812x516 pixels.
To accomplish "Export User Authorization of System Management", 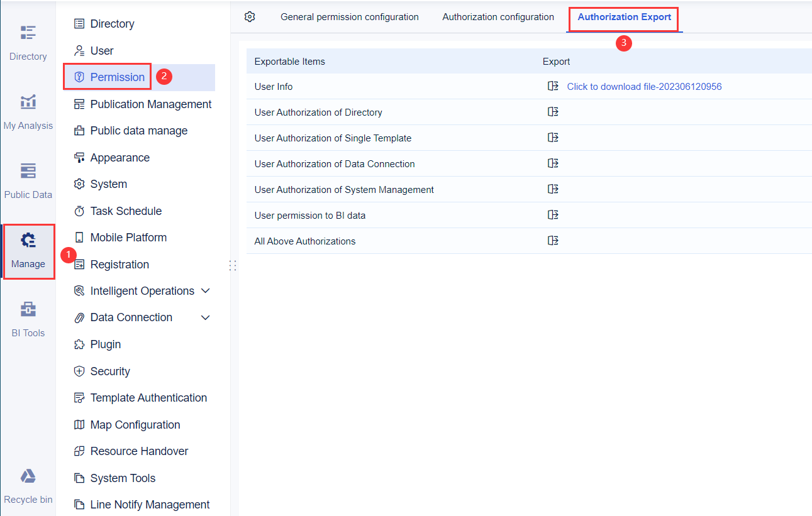I will click(553, 189).
